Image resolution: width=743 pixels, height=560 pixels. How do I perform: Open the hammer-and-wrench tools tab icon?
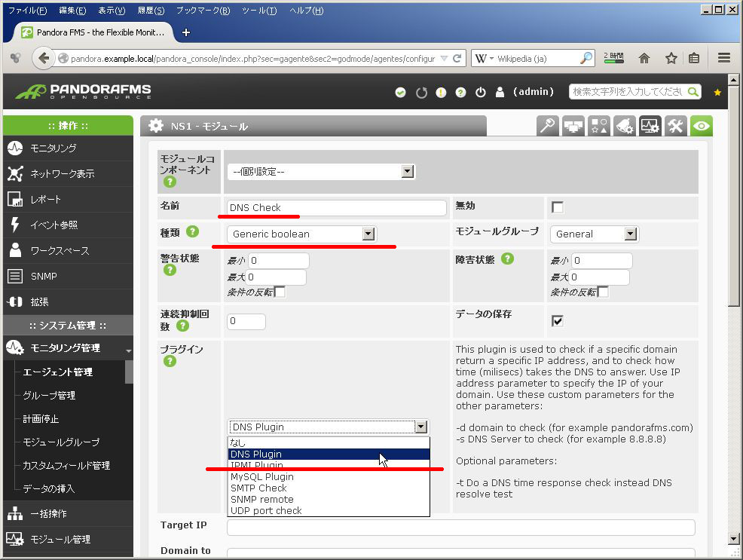click(675, 127)
